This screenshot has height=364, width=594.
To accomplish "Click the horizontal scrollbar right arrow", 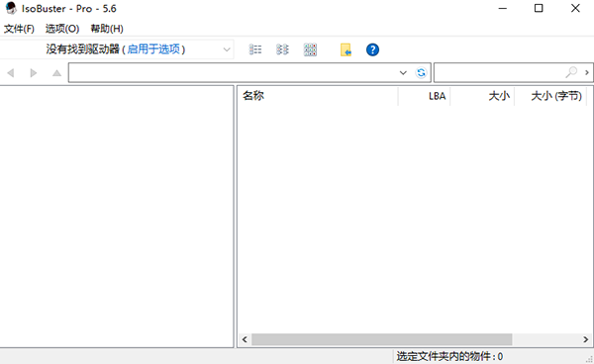I will [586, 339].
